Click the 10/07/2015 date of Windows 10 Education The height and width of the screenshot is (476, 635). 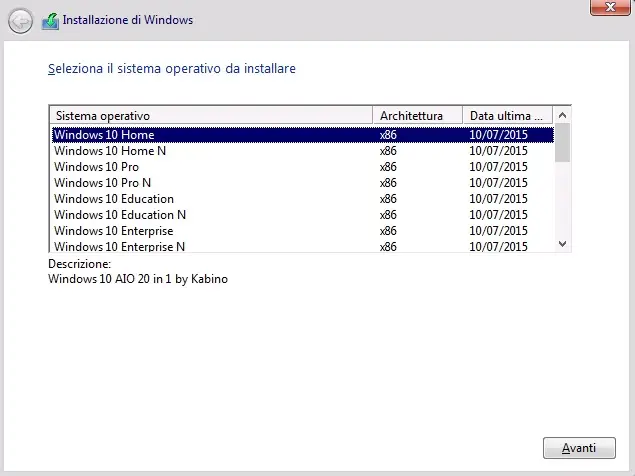498,199
